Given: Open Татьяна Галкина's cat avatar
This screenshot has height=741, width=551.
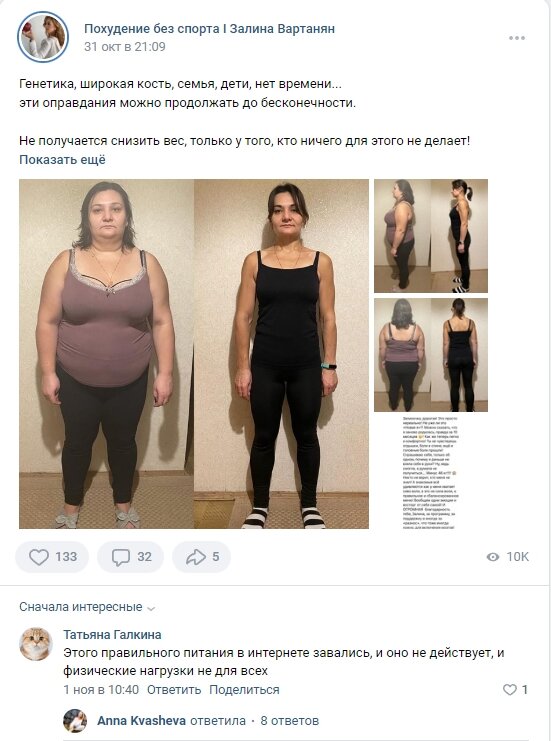Looking at the screenshot, I should click(x=36, y=644).
